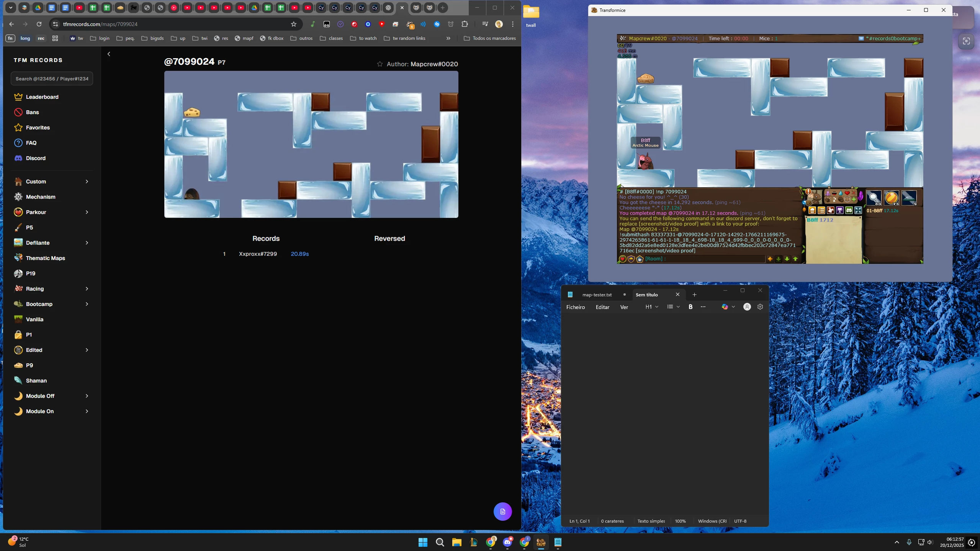Select the Vanilla category icon
The height and width of the screenshot is (551, 980).
tap(18, 319)
